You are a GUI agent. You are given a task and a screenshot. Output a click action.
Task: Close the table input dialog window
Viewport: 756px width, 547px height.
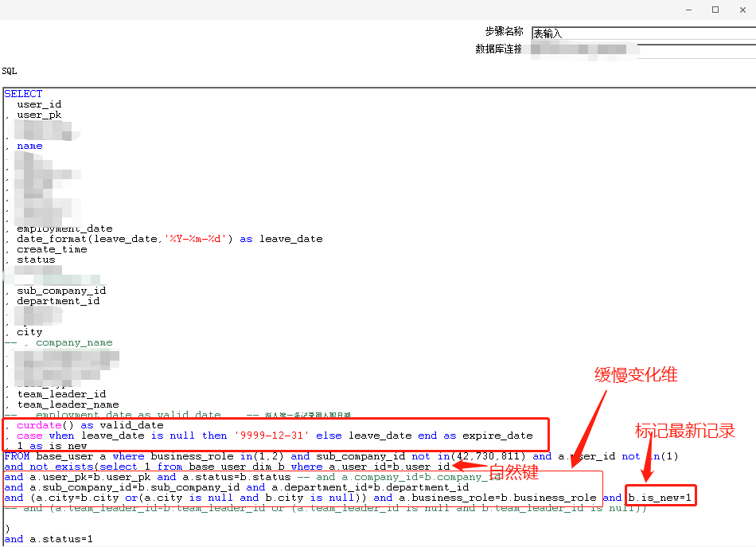click(742, 10)
